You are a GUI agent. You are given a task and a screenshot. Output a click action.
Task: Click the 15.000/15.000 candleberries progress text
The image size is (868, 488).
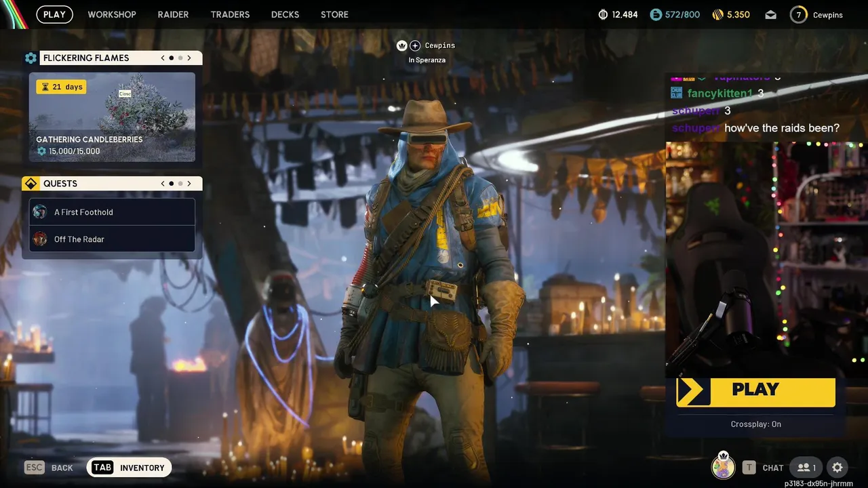click(74, 151)
